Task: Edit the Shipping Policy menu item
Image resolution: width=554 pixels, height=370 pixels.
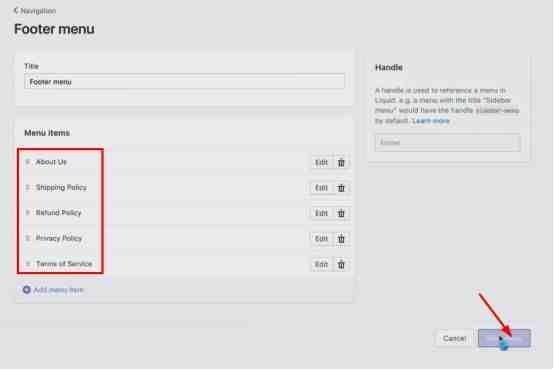Action: pos(321,188)
